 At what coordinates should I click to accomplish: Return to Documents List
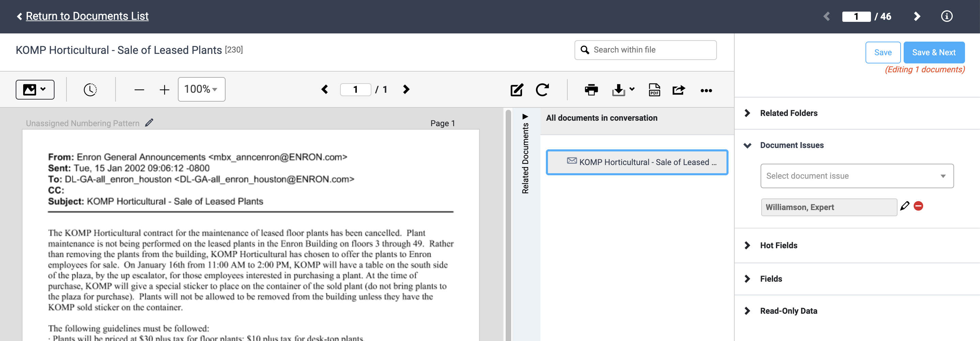[87, 16]
